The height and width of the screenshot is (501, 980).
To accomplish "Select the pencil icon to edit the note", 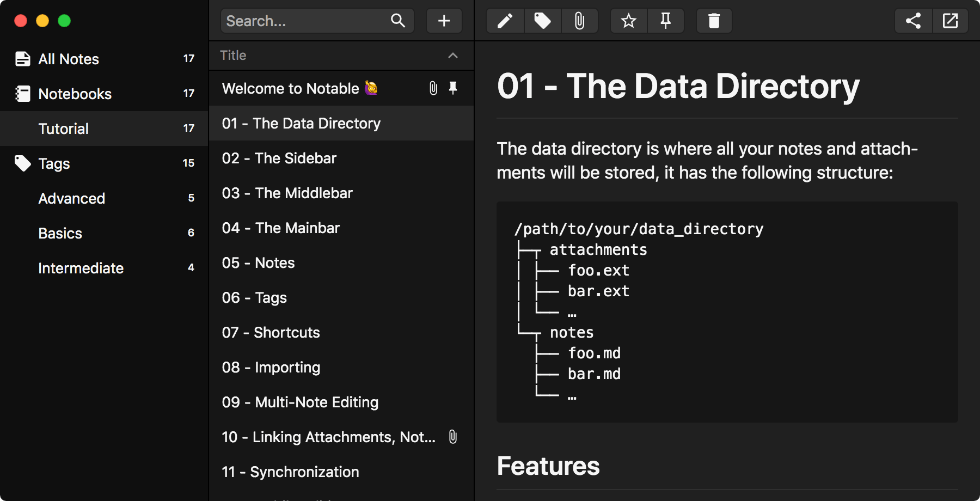I will 505,21.
